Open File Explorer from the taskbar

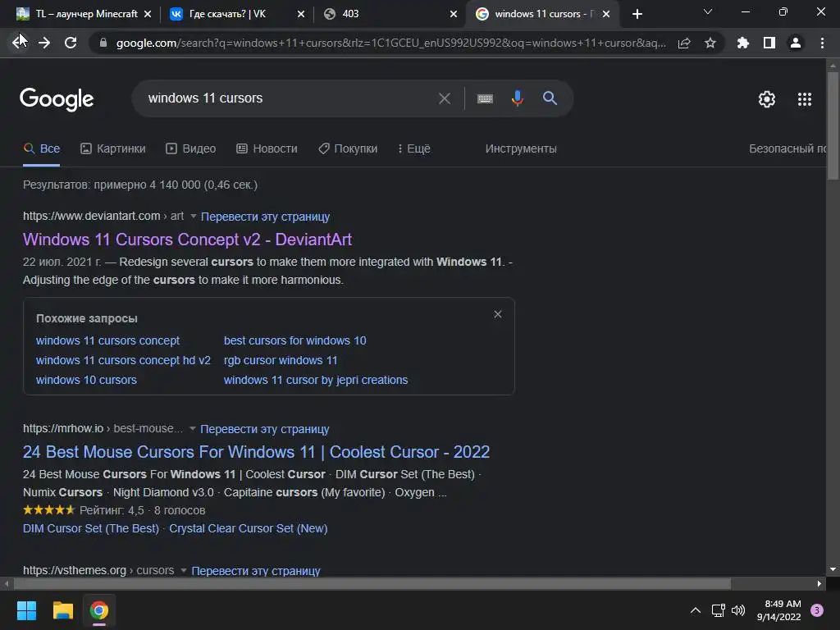62,610
